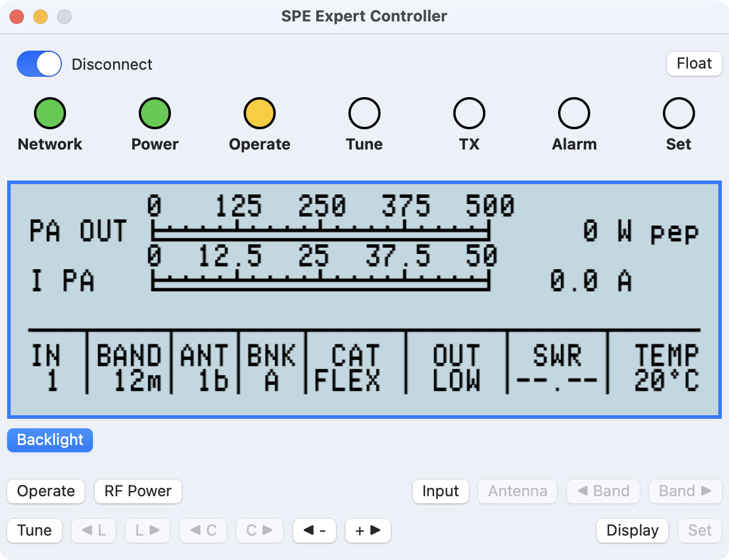Click the RF Power button
This screenshot has height=560, width=729.
click(x=138, y=491)
